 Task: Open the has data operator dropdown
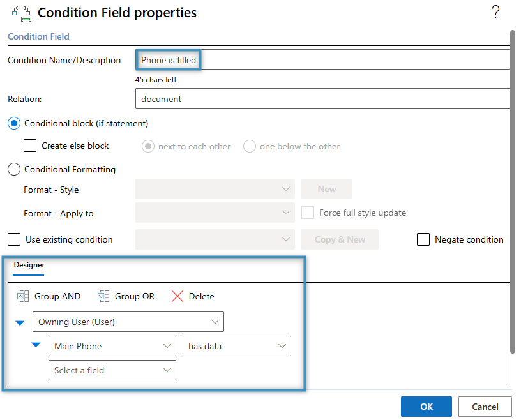coord(236,347)
